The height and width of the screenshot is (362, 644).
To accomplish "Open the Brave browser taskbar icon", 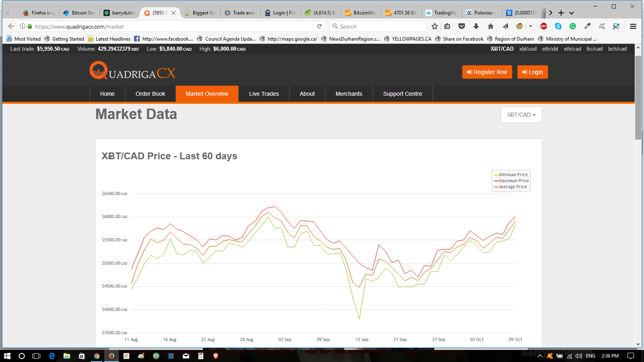I will [215, 356].
